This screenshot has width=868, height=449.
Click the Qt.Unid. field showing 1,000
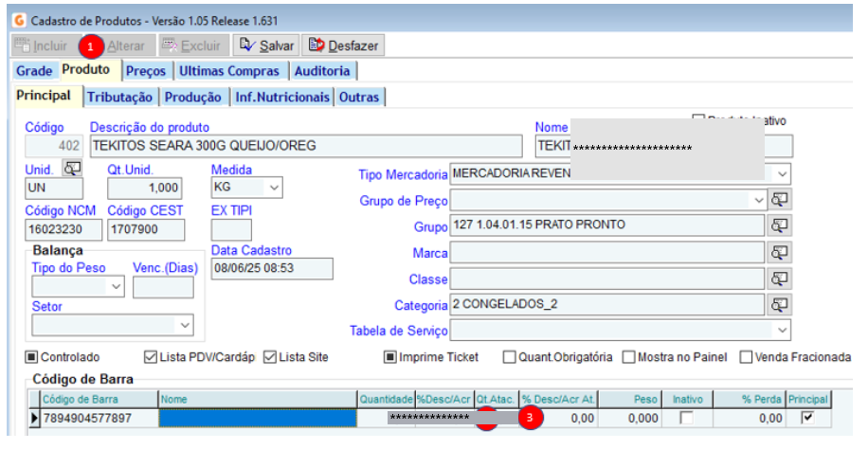[x=144, y=189]
